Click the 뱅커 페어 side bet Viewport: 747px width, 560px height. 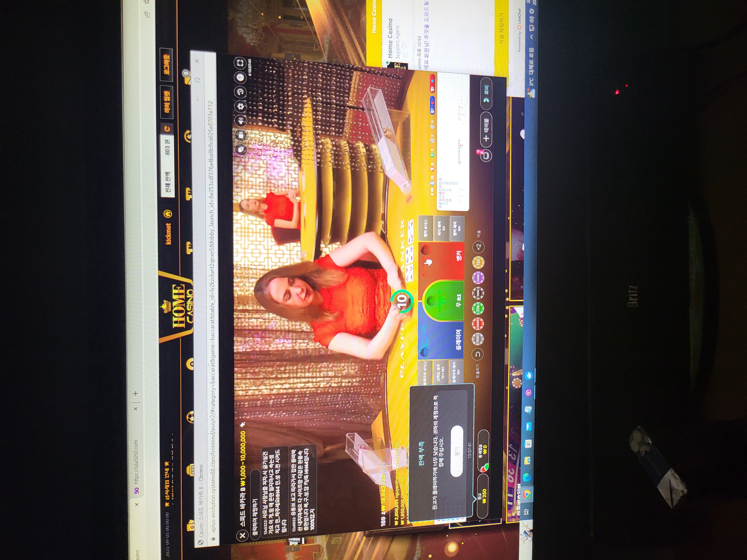(457, 228)
